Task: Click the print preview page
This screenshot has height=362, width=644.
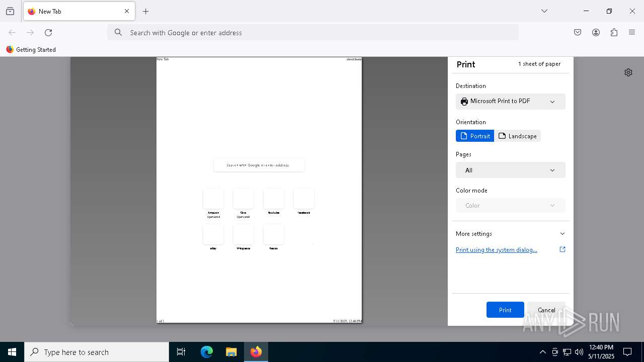Action: click(x=259, y=190)
